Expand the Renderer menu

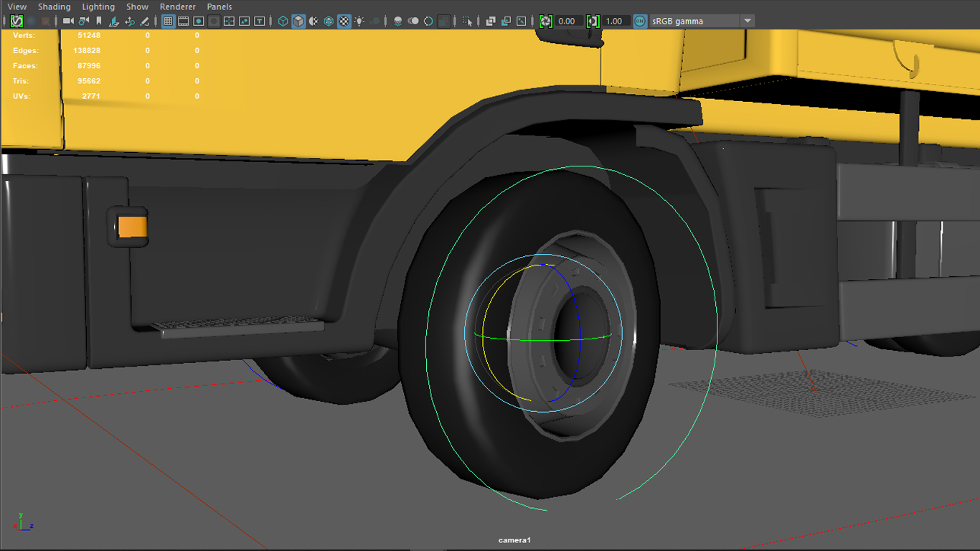tap(177, 6)
